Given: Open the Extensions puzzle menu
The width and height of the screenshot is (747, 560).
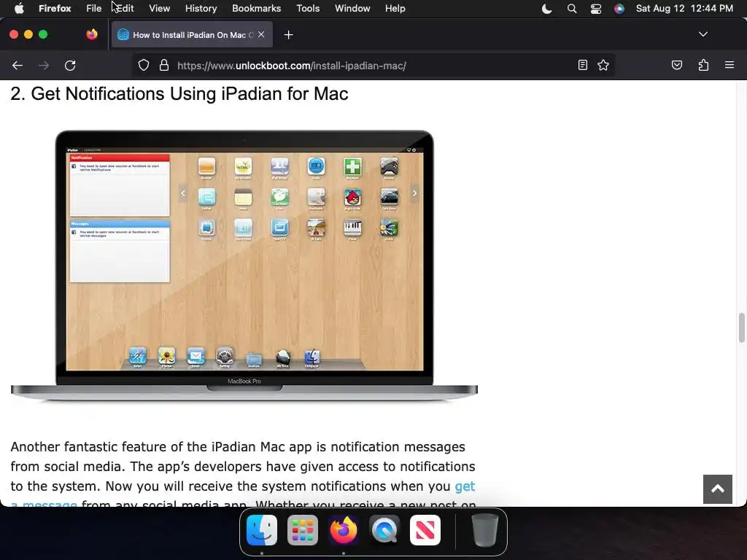Looking at the screenshot, I should [x=703, y=65].
